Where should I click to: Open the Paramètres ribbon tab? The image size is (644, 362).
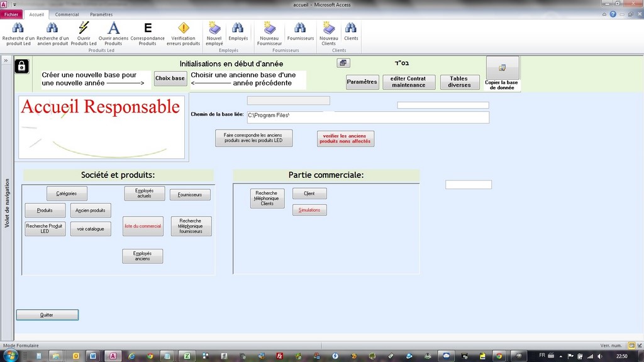(101, 14)
